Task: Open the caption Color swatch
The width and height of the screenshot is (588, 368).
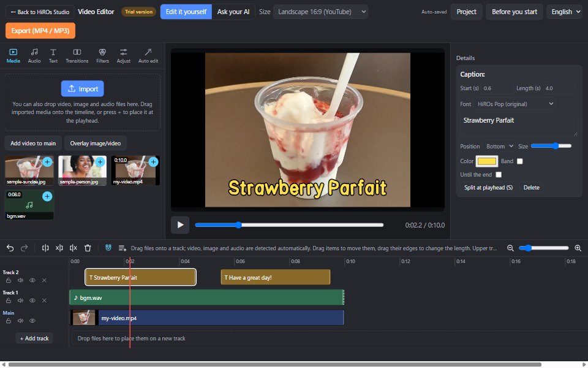Action: 487,161
